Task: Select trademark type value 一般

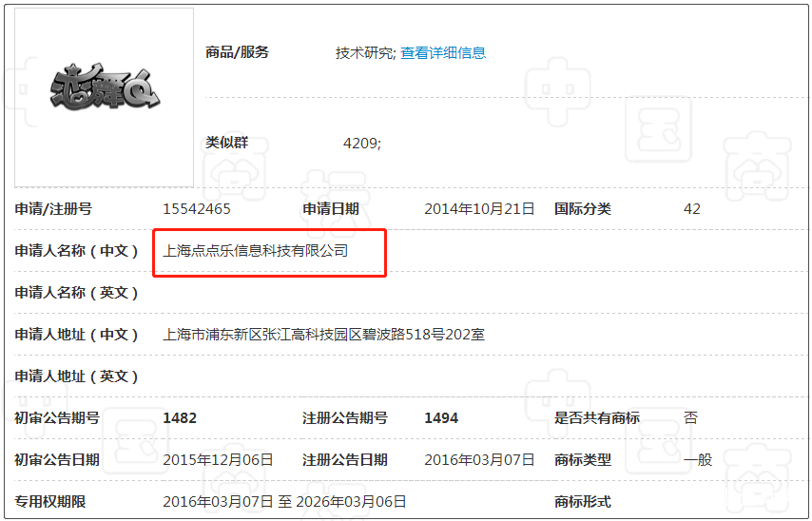Action: tap(698, 460)
